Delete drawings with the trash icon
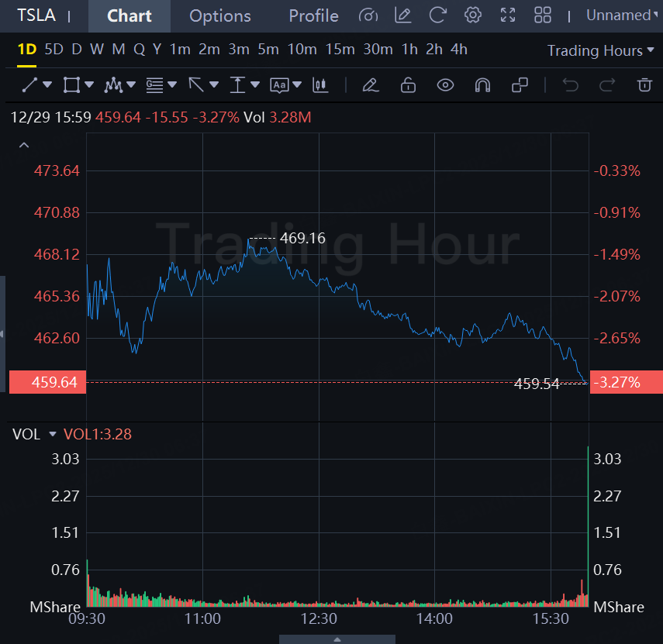This screenshot has height=644, width=663. coord(644,84)
